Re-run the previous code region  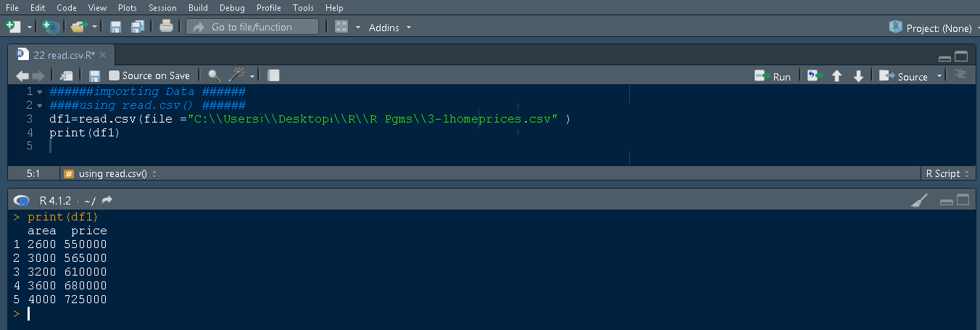coord(815,75)
